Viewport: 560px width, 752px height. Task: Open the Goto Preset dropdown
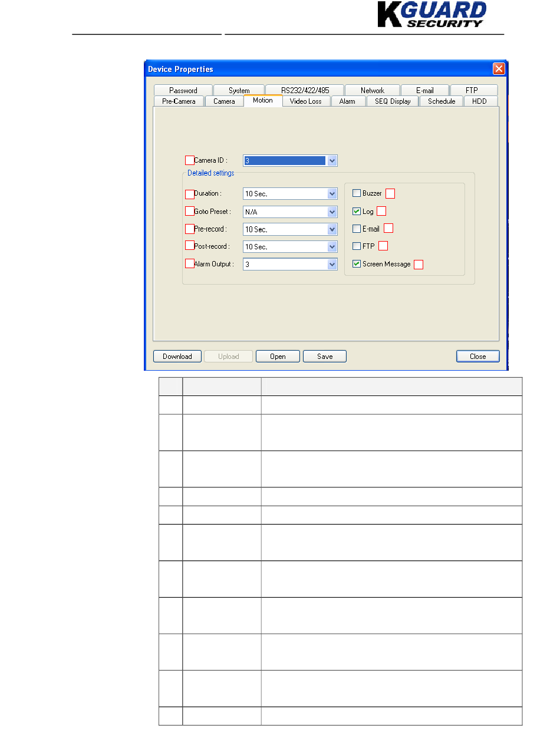[332, 212]
